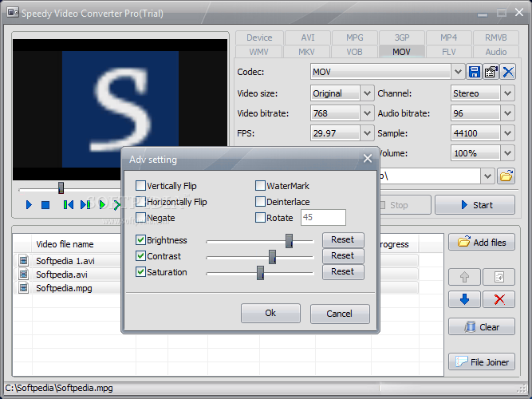Open the 3GP format tab
Screen dimensions: 532x399
click(402, 38)
